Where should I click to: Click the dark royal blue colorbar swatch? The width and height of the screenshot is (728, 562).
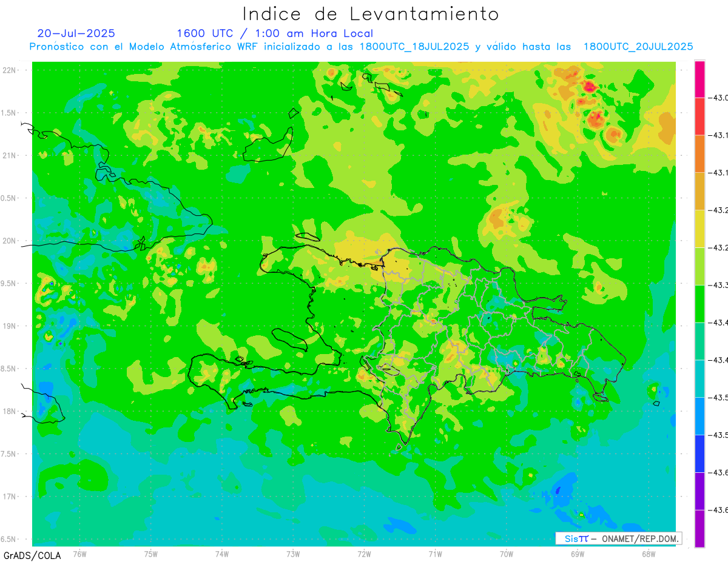pyautogui.click(x=699, y=453)
